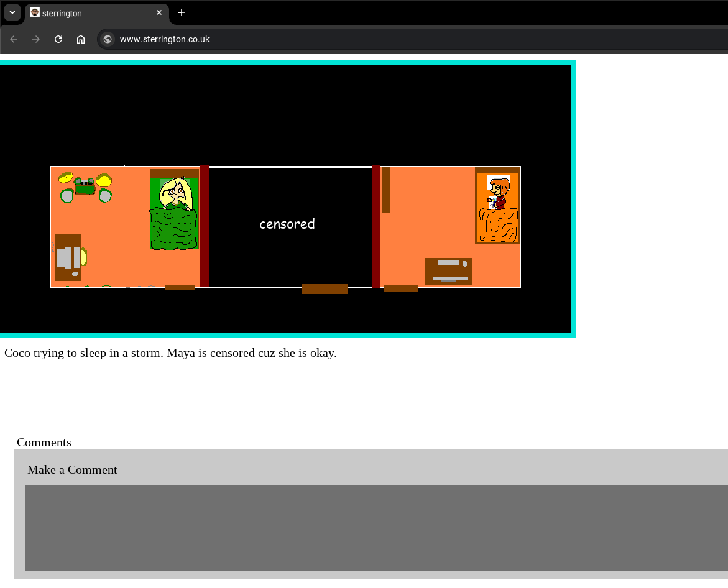Viewport: 728px width, 588px height.
Task: Open the tab search dropdown chevron
Action: point(12,12)
